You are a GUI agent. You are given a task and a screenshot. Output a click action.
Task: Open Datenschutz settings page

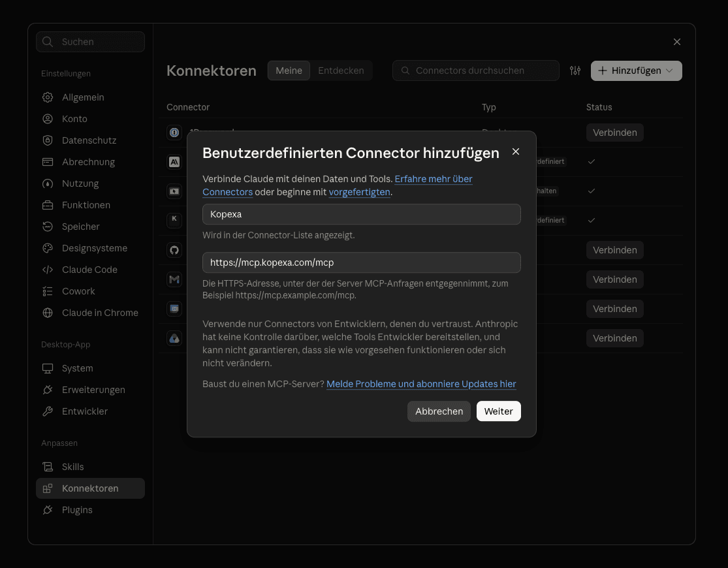90,140
